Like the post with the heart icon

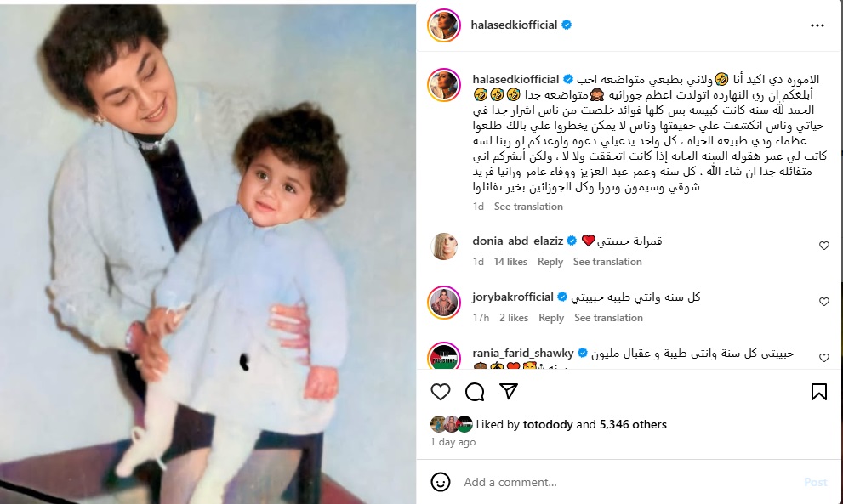coord(441,392)
